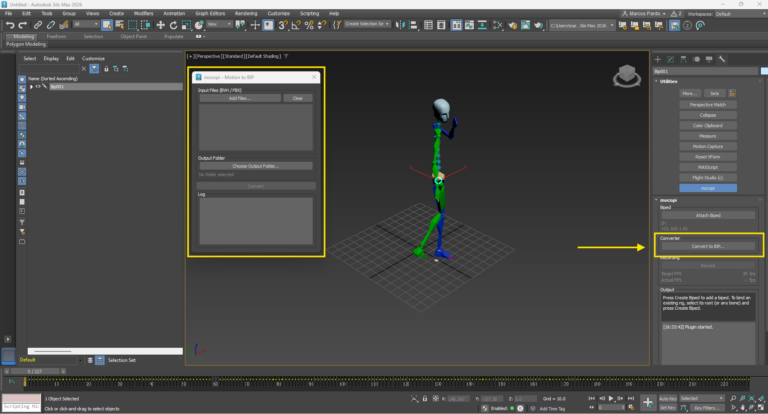Activate the Select and Rotate tool

(173, 25)
